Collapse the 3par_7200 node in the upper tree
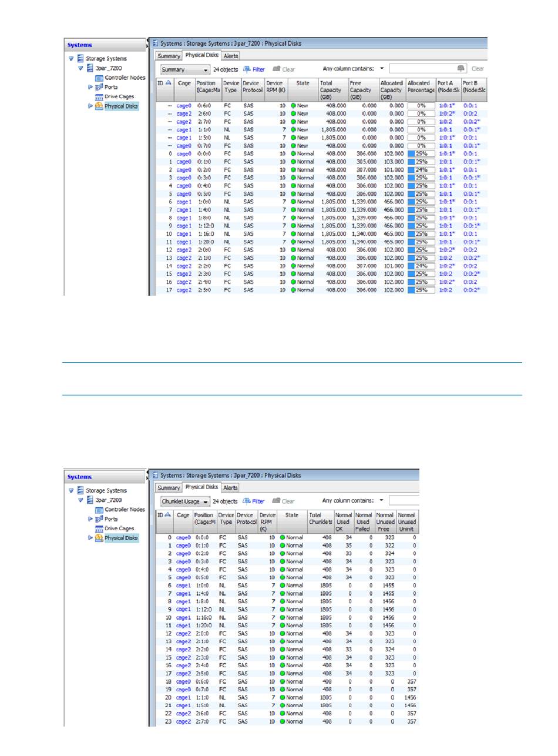 coord(81,68)
